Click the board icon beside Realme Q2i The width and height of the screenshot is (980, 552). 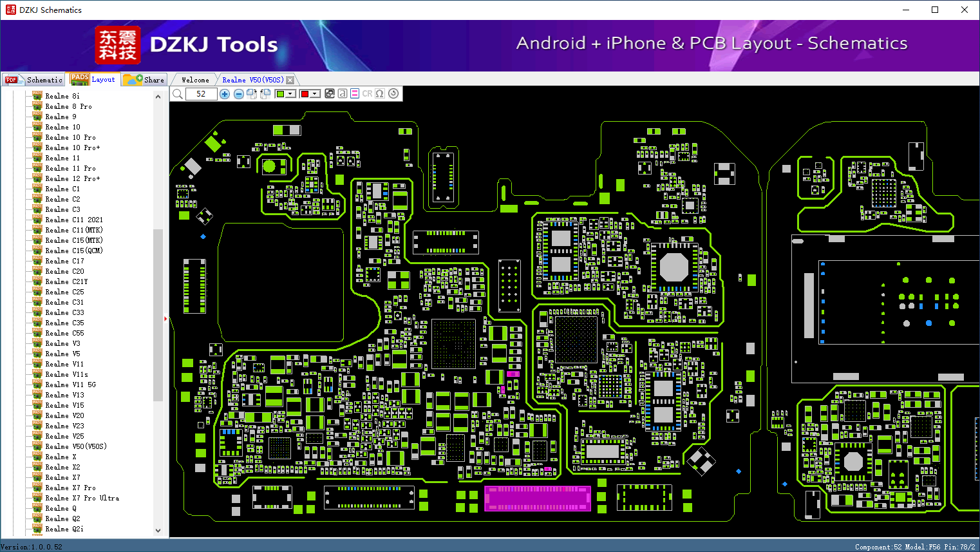click(x=37, y=529)
